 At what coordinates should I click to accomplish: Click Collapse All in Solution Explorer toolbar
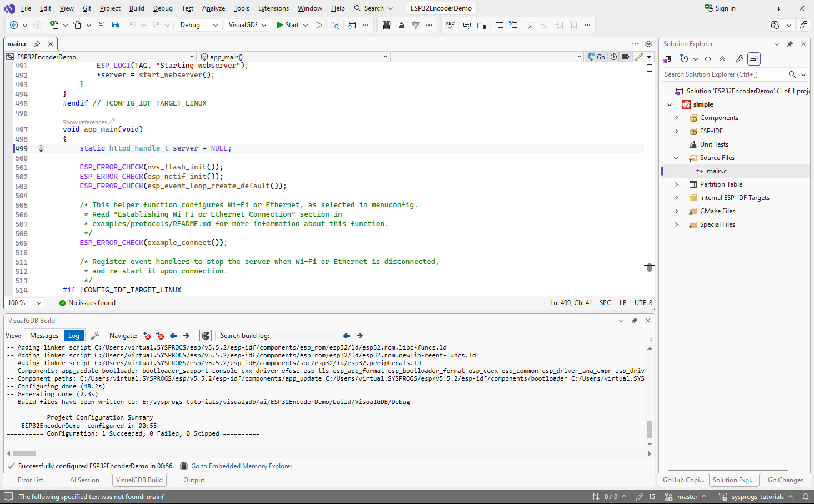pyautogui.click(x=722, y=59)
